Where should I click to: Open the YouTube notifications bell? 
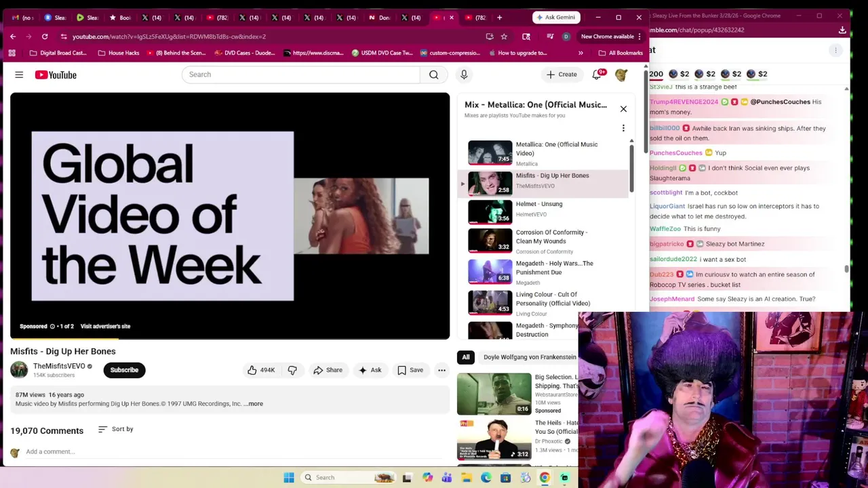tap(597, 75)
